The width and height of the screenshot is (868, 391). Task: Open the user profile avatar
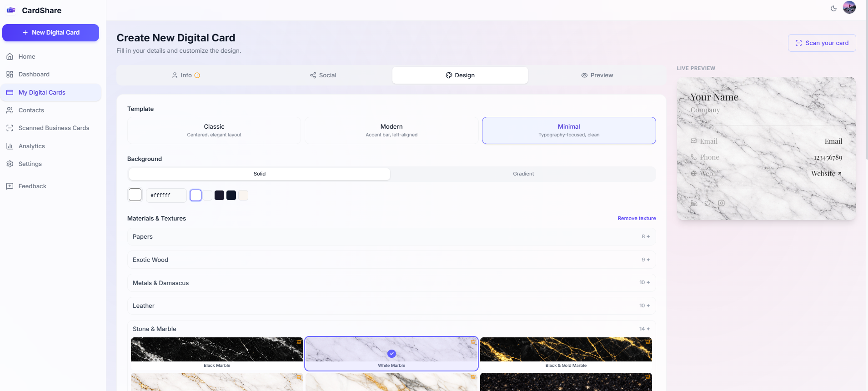pos(849,7)
